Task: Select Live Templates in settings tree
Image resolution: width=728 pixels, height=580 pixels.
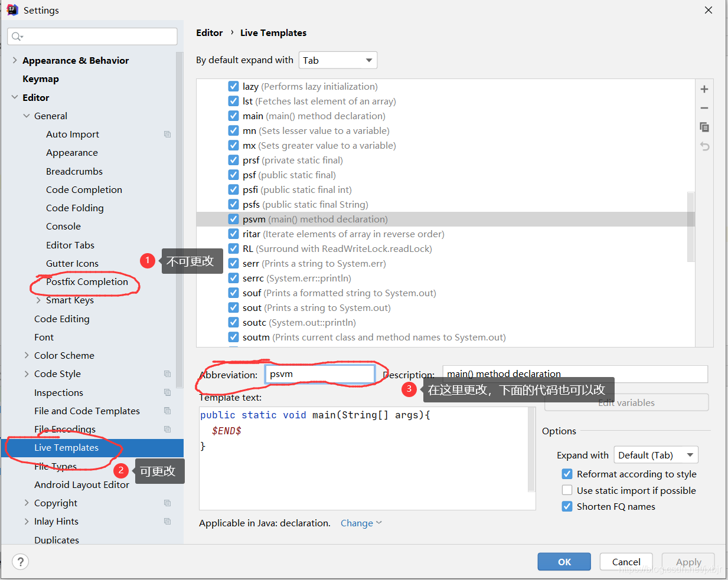Action: point(92,448)
